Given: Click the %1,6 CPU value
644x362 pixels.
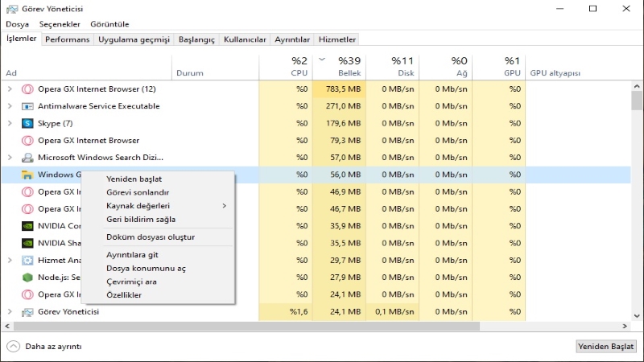Looking at the screenshot, I should tap(298, 312).
